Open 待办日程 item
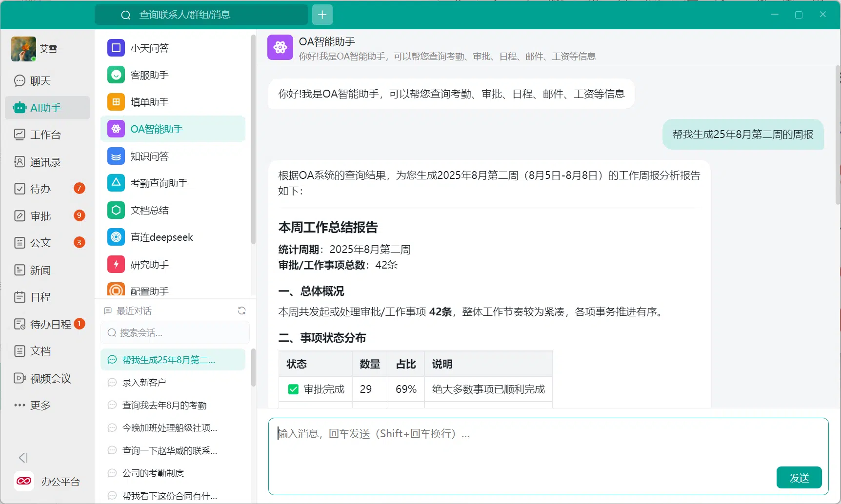The width and height of the screenshot is (841, 504). [x=47, y=324]
